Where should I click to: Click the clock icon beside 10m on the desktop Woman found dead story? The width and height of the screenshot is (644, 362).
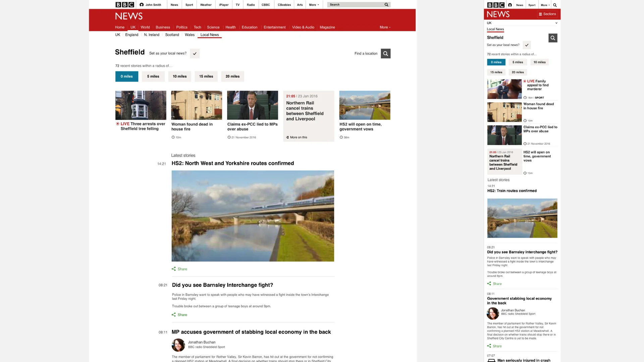coord(173,137)
